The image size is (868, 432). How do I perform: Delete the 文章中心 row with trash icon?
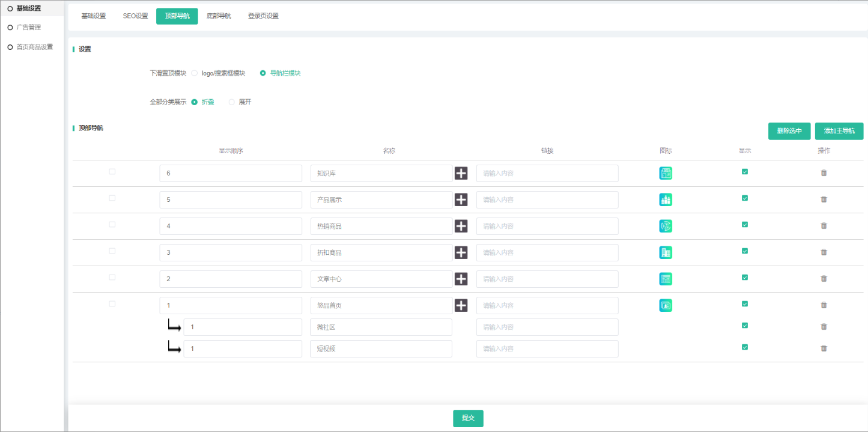pyautogui.click(x=824, y=279)
